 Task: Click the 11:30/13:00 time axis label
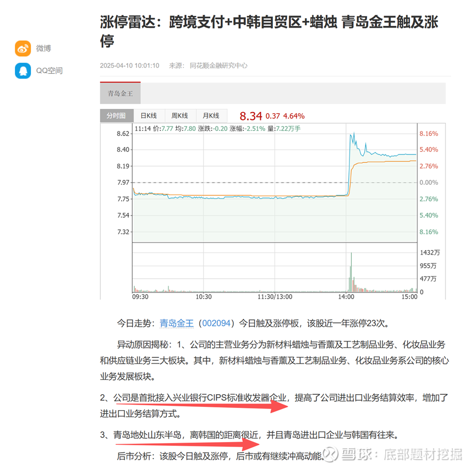275,297
